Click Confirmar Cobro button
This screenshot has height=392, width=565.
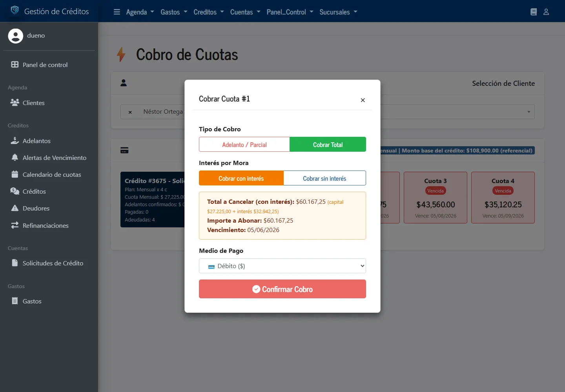point(282,289)
